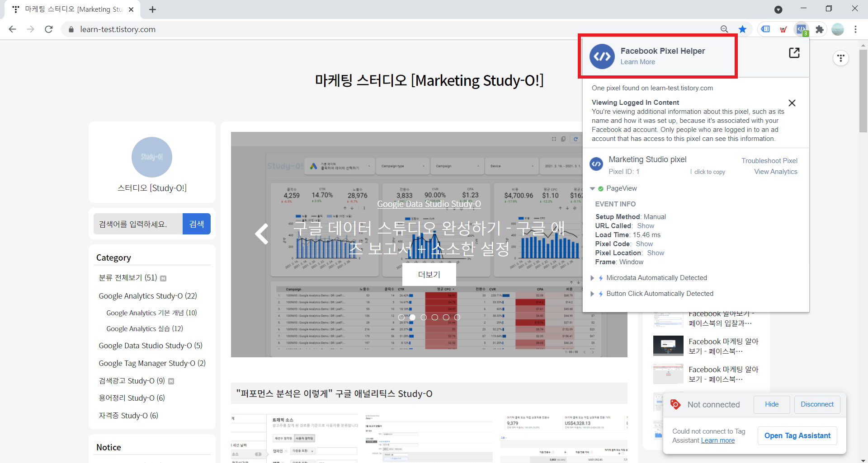
Task: Click 'click to copy' Pixel ID
Action: [x=709, y=172]
